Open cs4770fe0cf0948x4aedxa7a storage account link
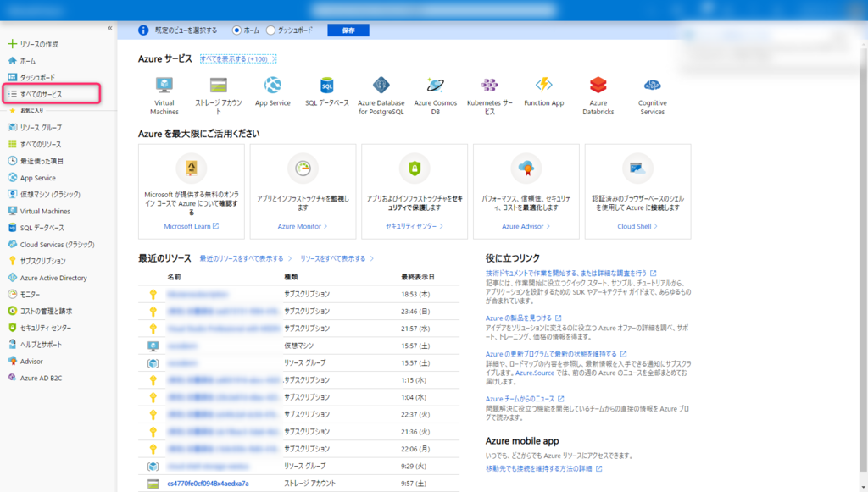The image size is (868, 492). (209, 484)
